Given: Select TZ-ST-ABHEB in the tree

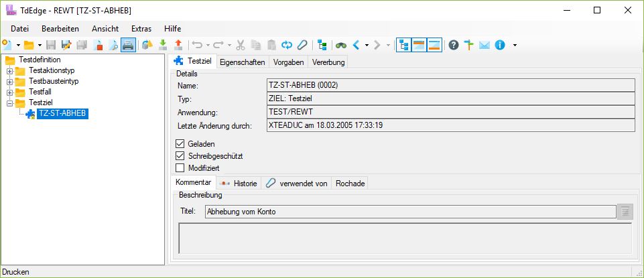Looking at the screenshot, I should [x=62, y=114].
